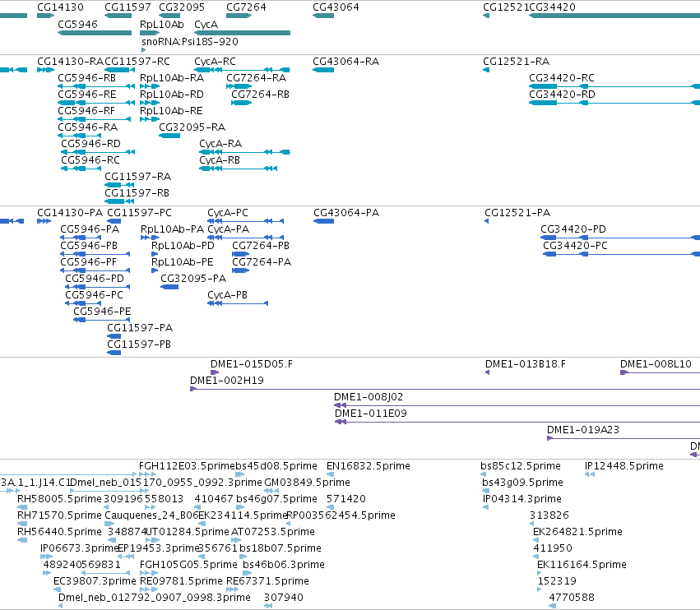
Task: Select transcript CG5946-RC
Action: (90, 160)
